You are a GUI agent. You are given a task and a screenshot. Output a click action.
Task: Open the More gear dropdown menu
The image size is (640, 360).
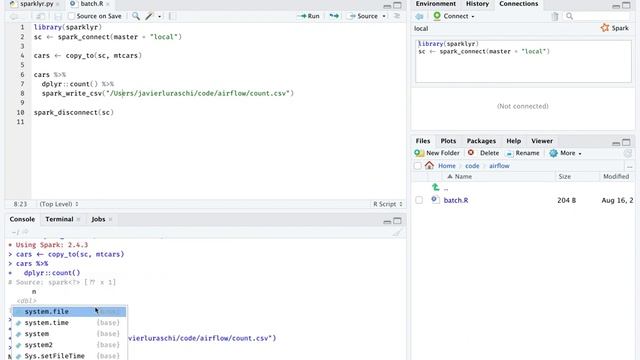(x=565, y=153)
